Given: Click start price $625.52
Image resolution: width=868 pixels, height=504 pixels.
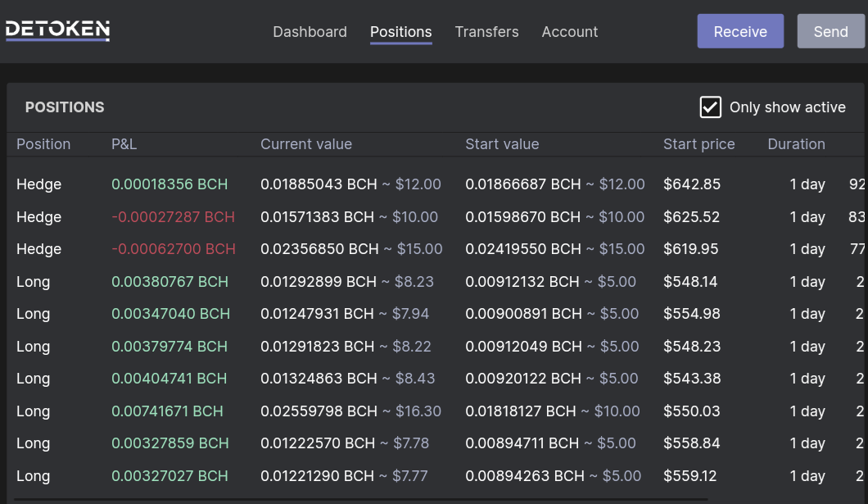Looking at the screenshot, I should [x=691, y=216].
